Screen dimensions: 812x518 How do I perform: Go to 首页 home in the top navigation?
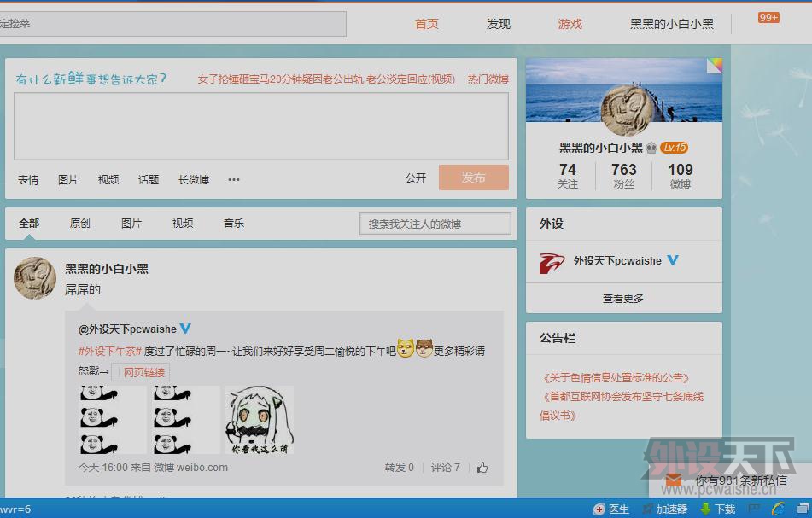pos(427,24)
